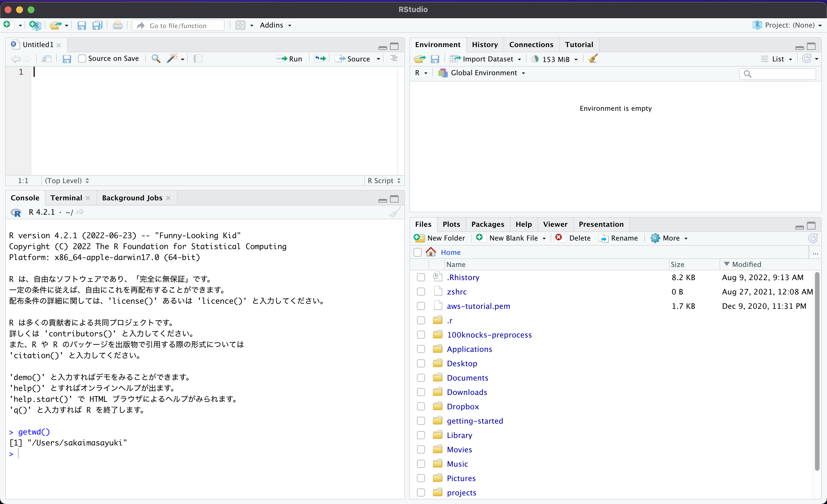
Task: Run the current line of code
Action: [x=289, y=58]
